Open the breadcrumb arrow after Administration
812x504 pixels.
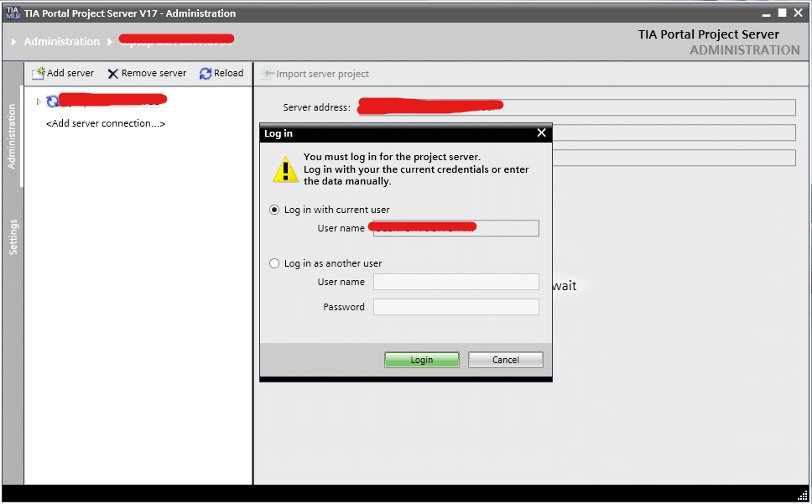tap(110, 41)
